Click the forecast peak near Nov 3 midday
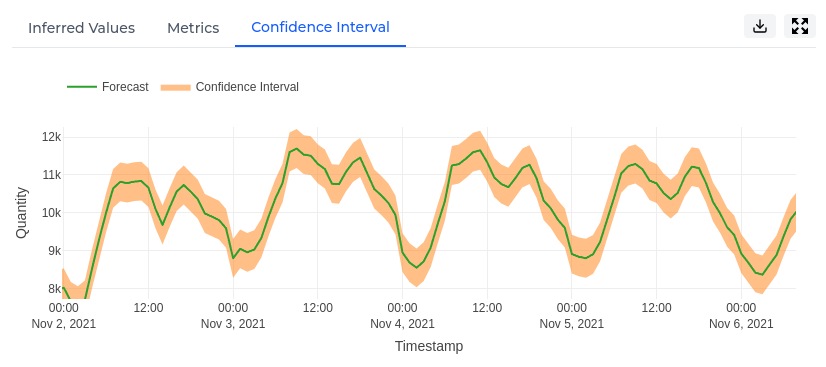826x367 pixels. (296, 148)
